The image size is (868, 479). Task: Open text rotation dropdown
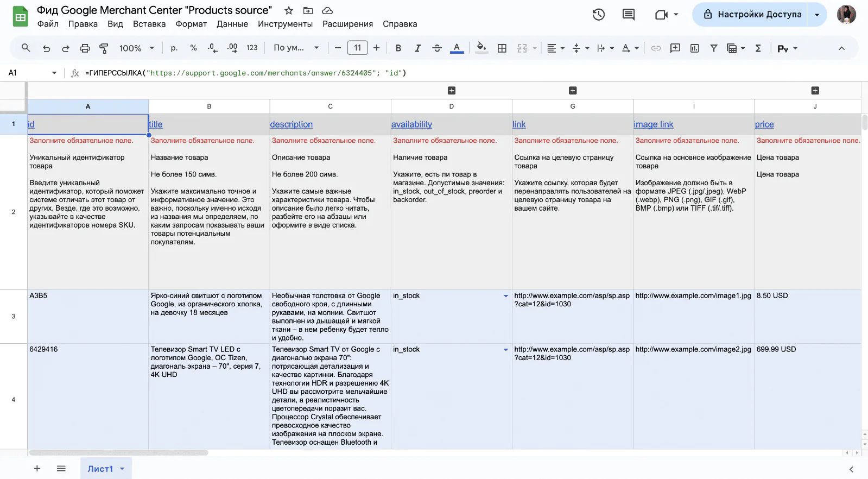[x=630, y=48]
